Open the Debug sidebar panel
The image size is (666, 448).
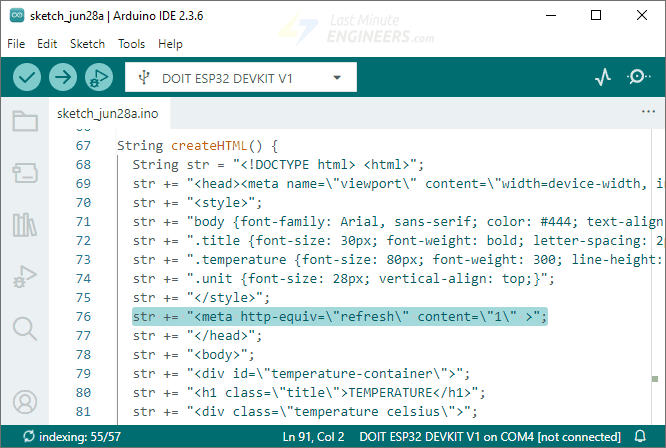coord(25,275)
